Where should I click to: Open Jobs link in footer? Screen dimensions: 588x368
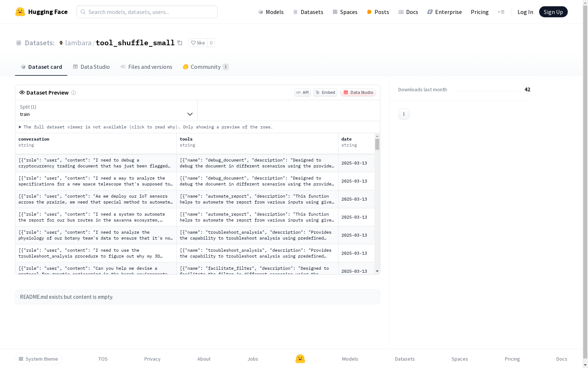click(253, 359)
